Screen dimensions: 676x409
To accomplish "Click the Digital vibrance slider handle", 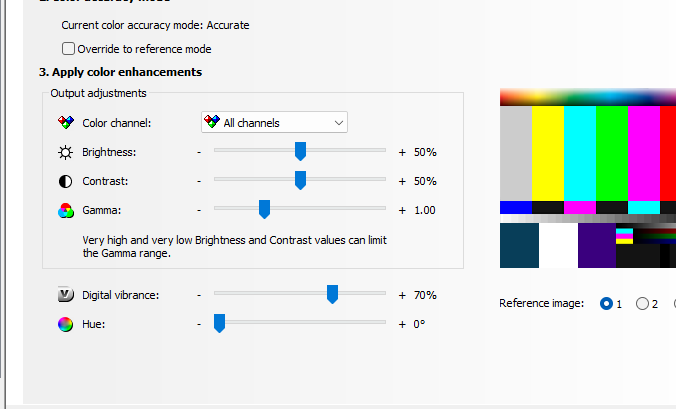I will 333,294.
